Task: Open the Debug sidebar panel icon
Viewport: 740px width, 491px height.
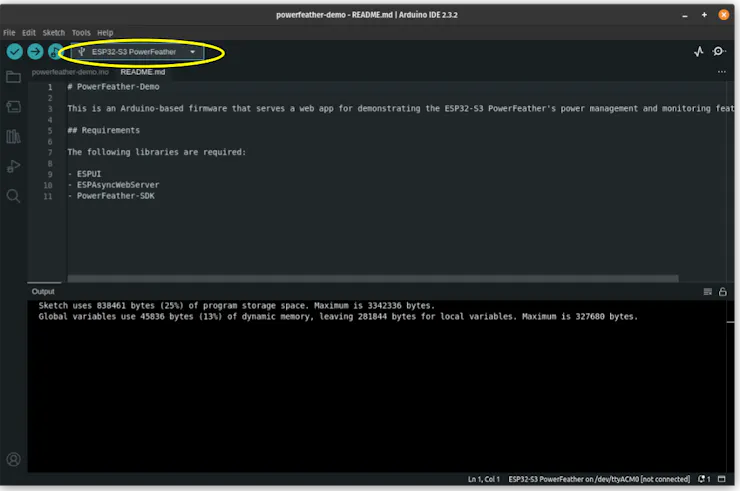Action: (13, 166)
